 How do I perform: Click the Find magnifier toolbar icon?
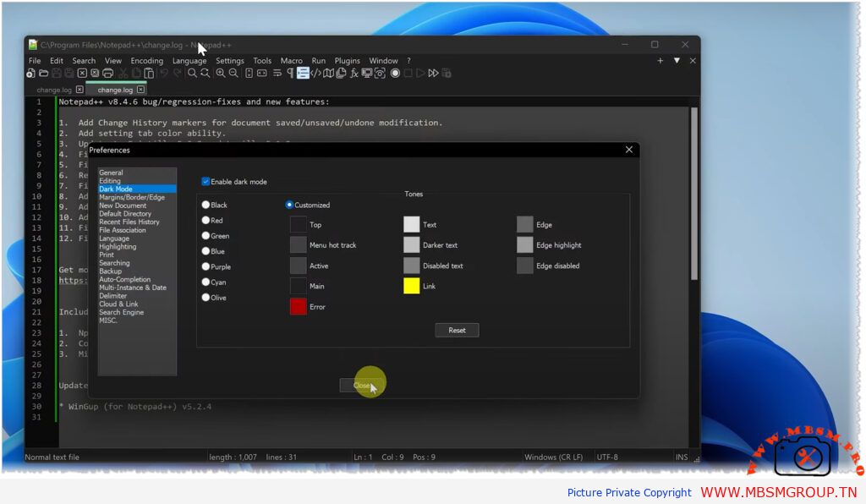[192, 74]
